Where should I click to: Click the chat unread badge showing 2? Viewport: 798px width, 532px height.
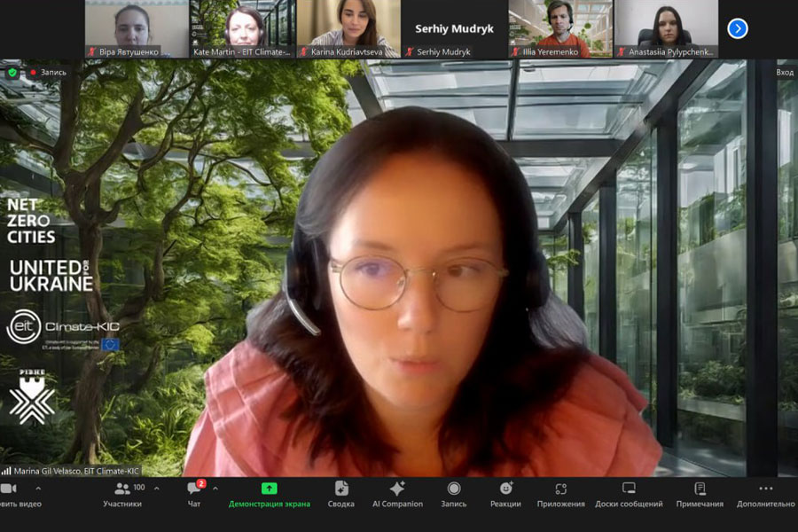pos(201,483)
